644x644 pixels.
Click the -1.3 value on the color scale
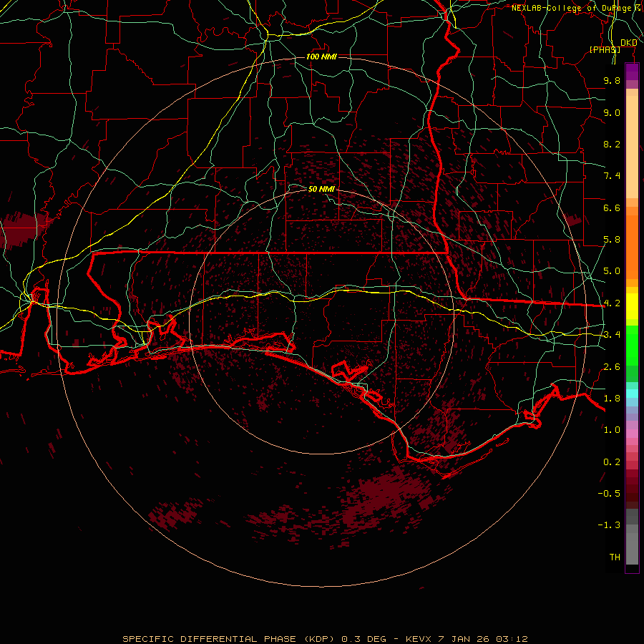[609, 525]
